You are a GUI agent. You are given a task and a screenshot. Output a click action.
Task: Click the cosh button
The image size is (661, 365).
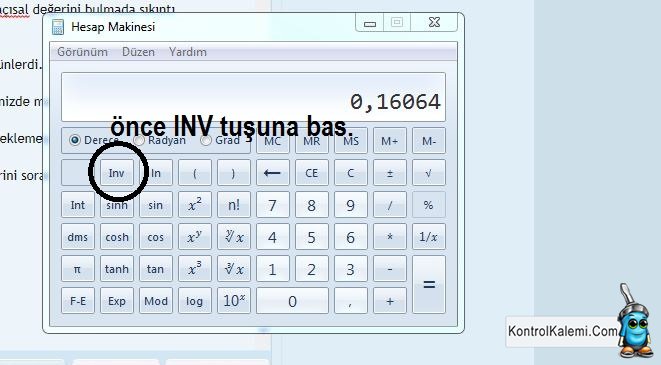pyautogui.click(x=117, y=237)
